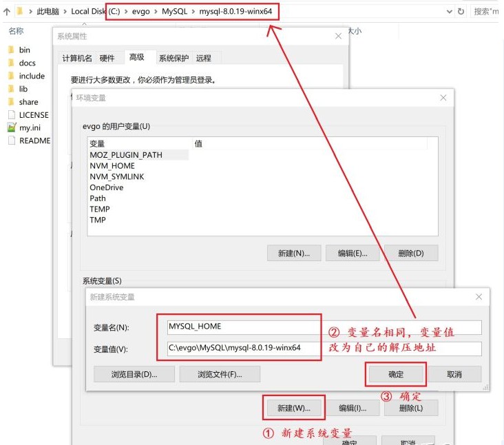
Task: Refresh the Explorer folder view
Action: click(461, 12)
